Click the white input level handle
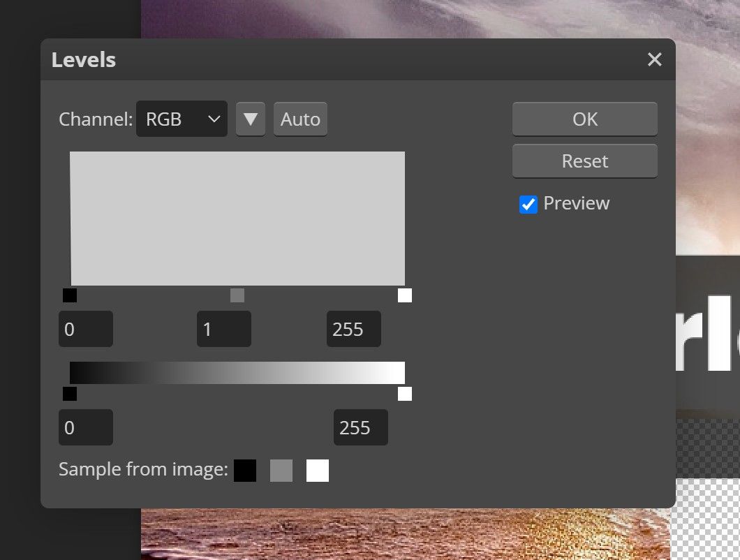 404,295
